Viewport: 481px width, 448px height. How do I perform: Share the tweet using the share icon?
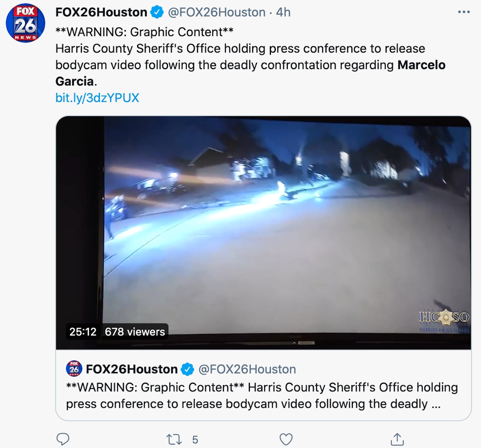pos(397,439)
